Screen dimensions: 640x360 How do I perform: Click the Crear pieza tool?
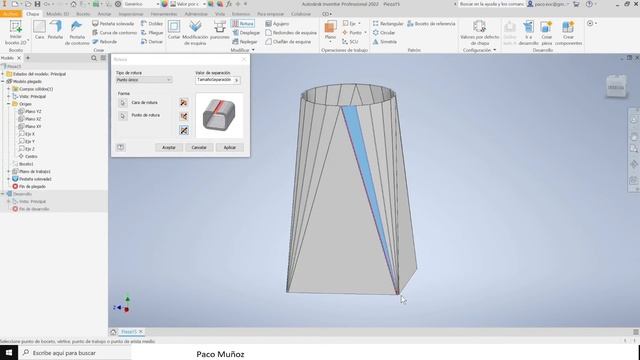[x=546, y=32]
